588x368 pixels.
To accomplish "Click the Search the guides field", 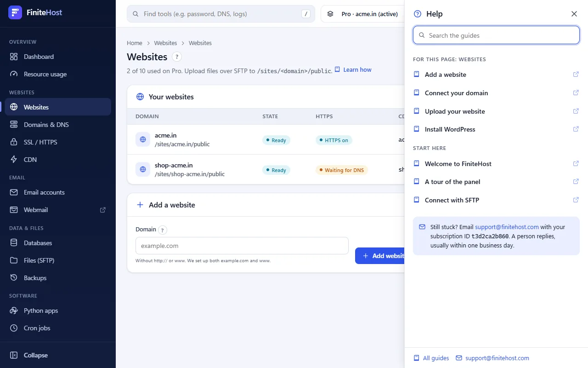I will (496, 35).
